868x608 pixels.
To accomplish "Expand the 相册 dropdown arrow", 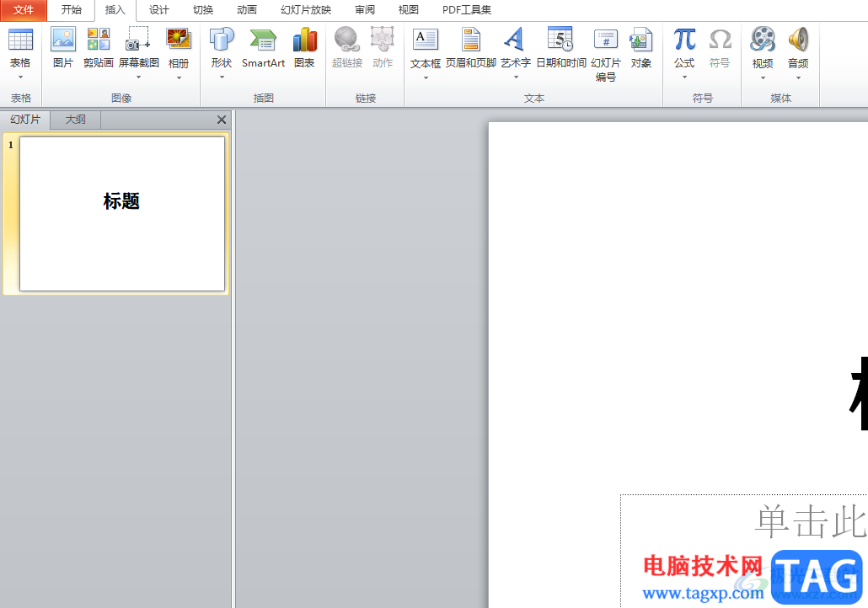I will click(x=179, y=78).
